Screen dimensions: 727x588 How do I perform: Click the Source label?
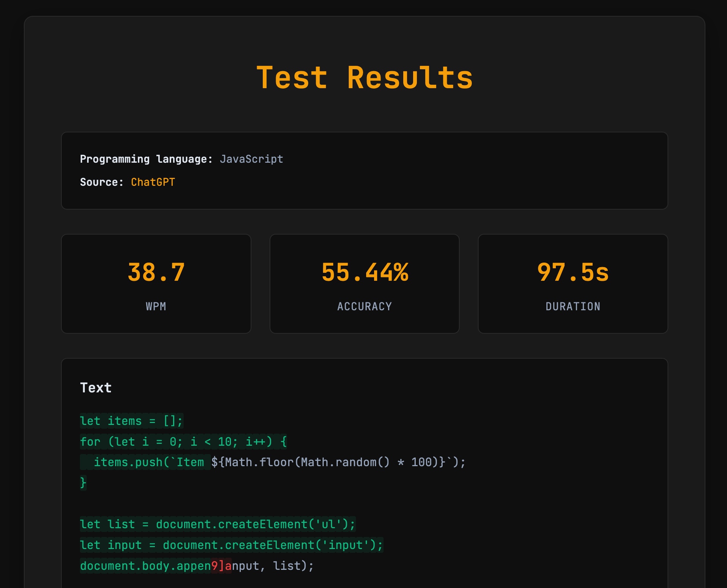point(102,182)
